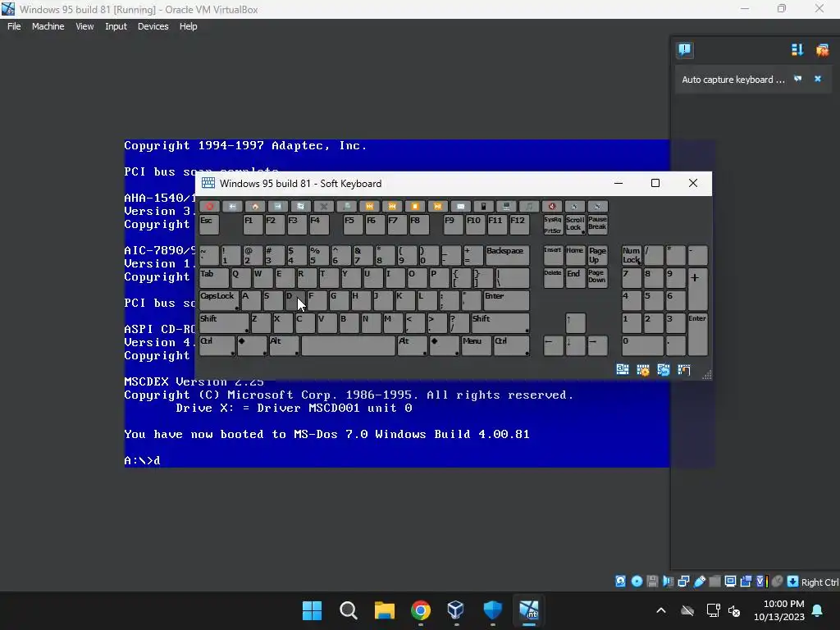Click the orange media stop key
Image resolution: width=840 pixels, height=630 pixels.
414,206
